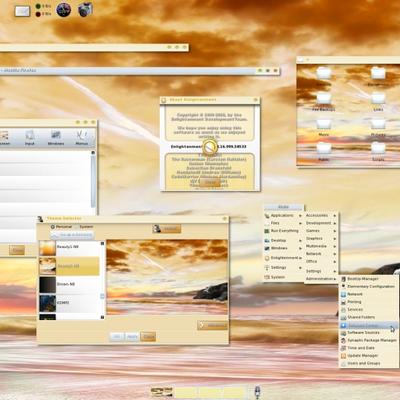Screen dimensions: 400x400
Task: Expand the Multimedia submenu arrow
Action: tap(334, 246)
